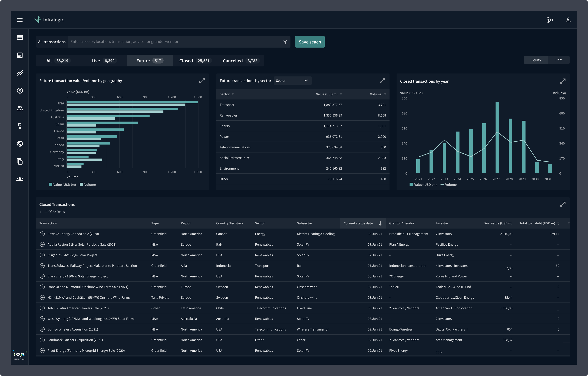
Task: Click the award medal sidebar icon
Action: (x=20, y=126)
